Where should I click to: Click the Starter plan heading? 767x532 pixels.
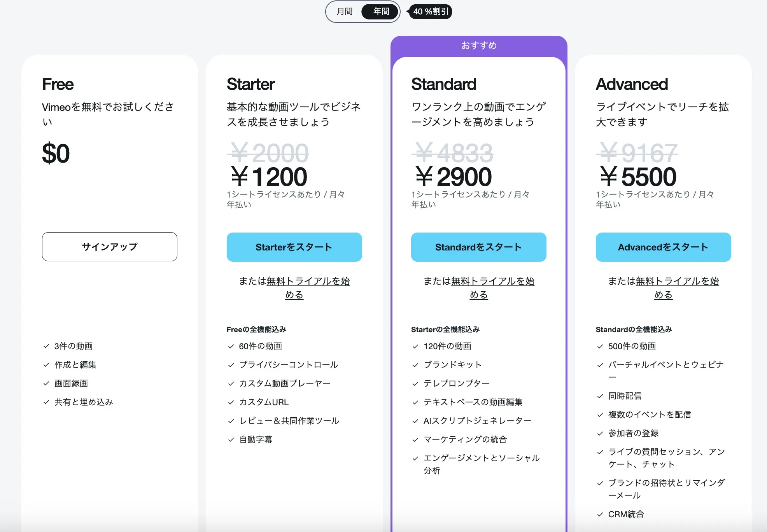pos(251,84)
